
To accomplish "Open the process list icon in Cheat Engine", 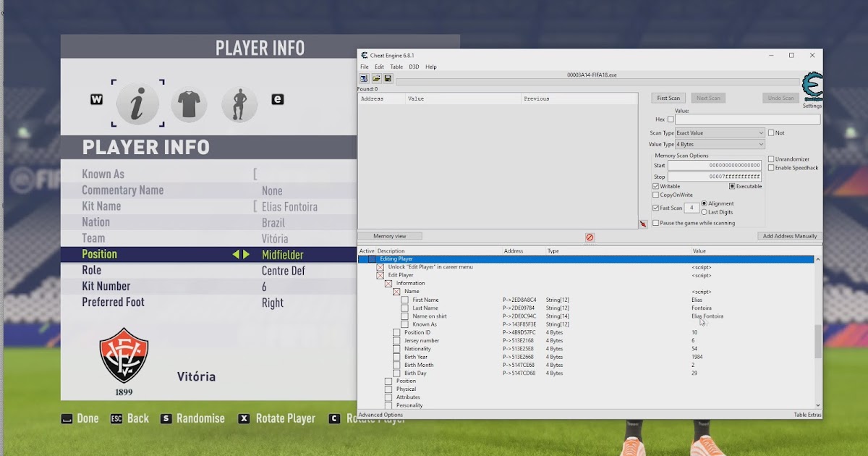I will coord(364,78).
